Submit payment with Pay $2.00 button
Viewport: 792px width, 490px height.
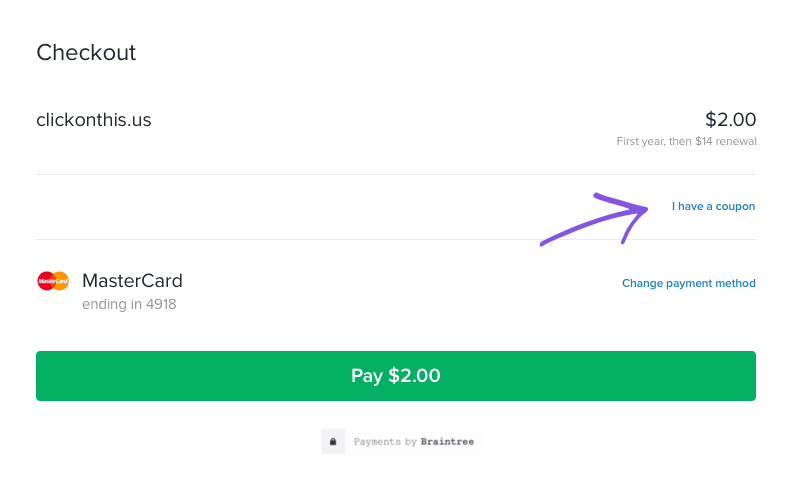[395, 376]
